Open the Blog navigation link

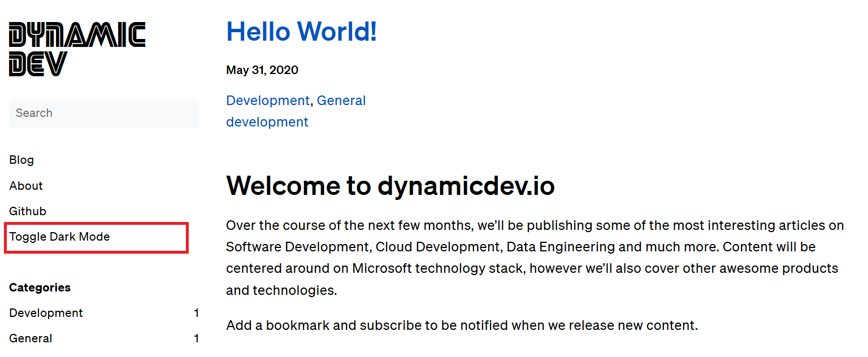click(21, 160)
